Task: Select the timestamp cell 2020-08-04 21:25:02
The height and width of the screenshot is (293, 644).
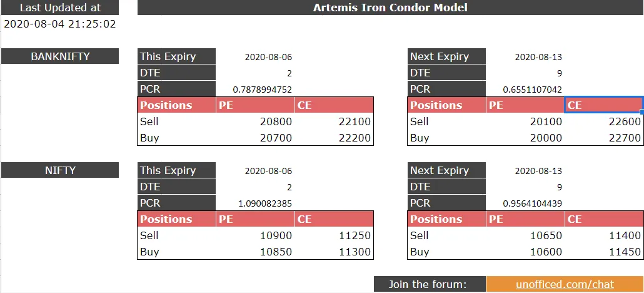Action: [60, 24]
